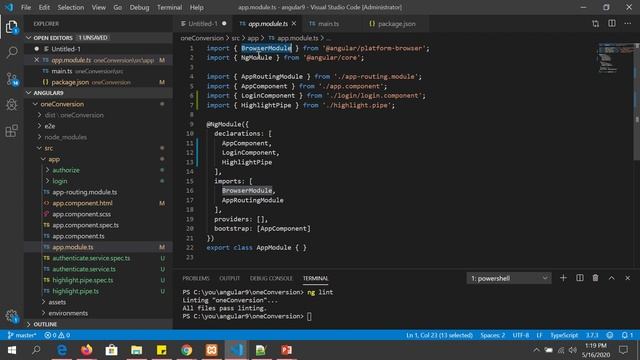Click the code minimap preview
The width and height of the screenshot is (640, 360).
tap(615, 57)
